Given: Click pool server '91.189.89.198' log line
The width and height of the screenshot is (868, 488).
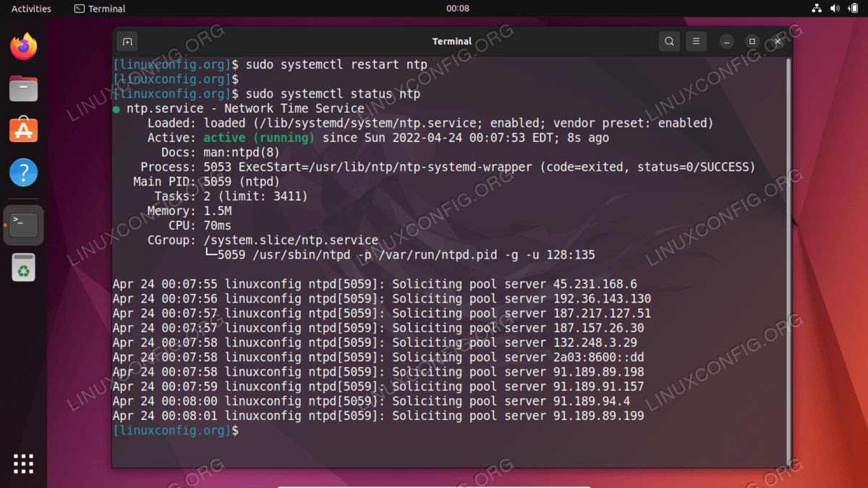Looking at the screenshot, I should 378,371.
